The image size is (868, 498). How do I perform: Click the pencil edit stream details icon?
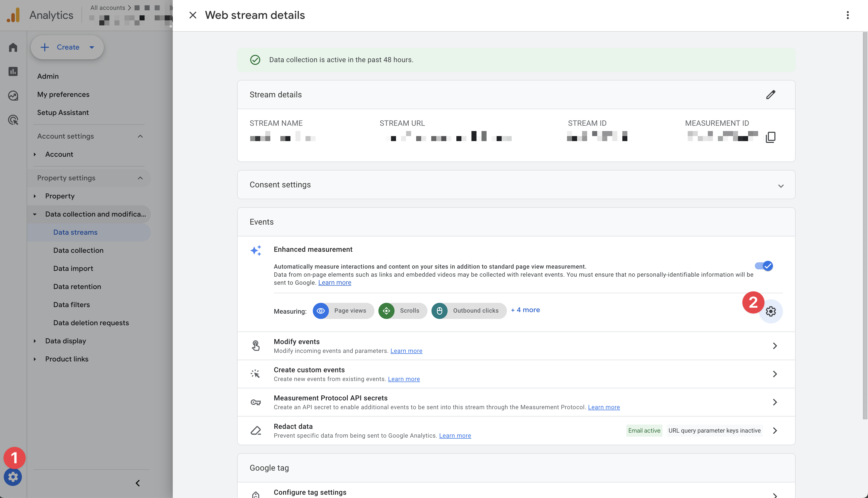(x=770, y=95)
